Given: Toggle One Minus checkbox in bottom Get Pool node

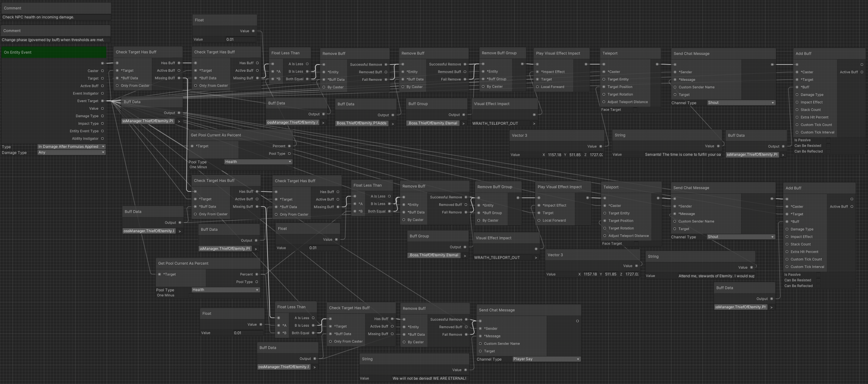Looking at the screenshot, I should coord(191,295).
